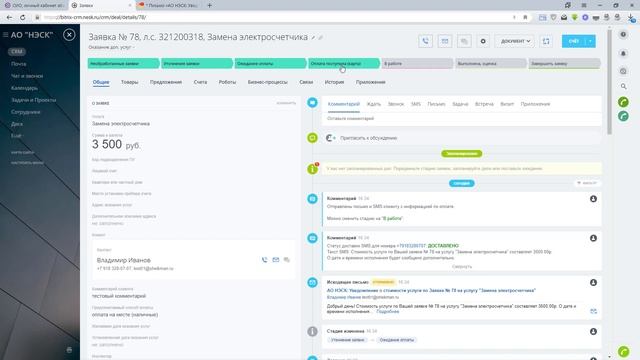
Task: Open contact Владимир Иванов
Action: pos(124,260)
